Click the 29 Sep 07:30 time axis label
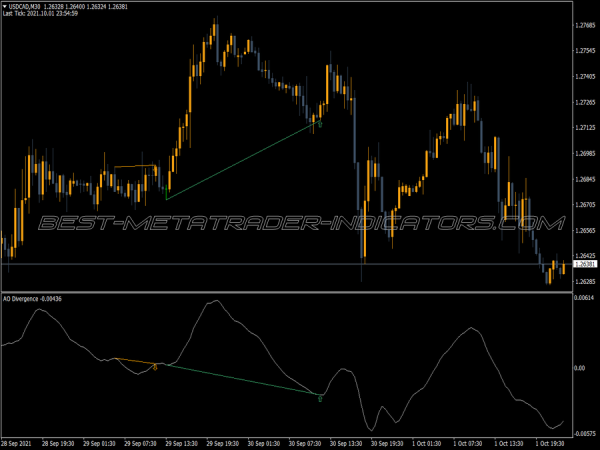The height and width of the screenshot is (450, 600). point(140,443)
